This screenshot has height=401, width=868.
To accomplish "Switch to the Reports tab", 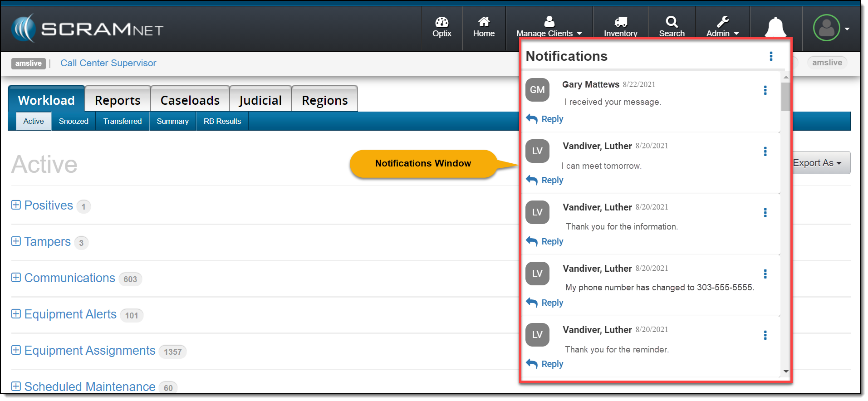I will pos(118,100).
